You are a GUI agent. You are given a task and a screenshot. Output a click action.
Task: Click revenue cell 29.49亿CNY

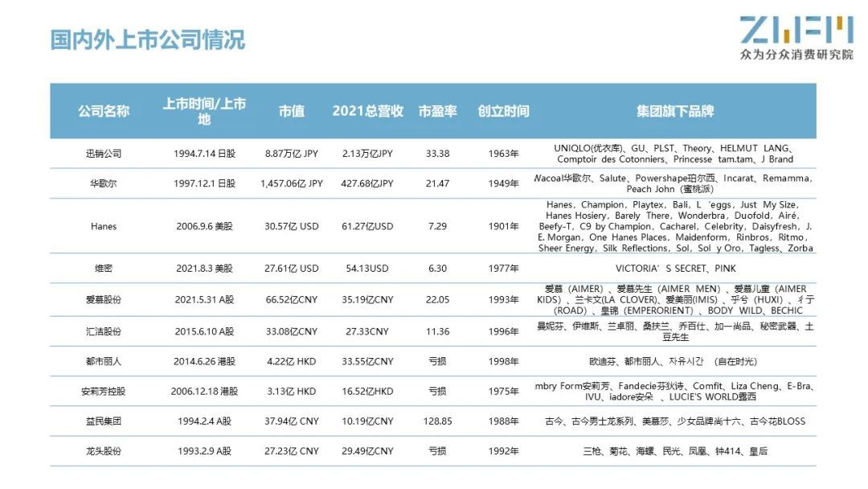(x=367, y=450)
